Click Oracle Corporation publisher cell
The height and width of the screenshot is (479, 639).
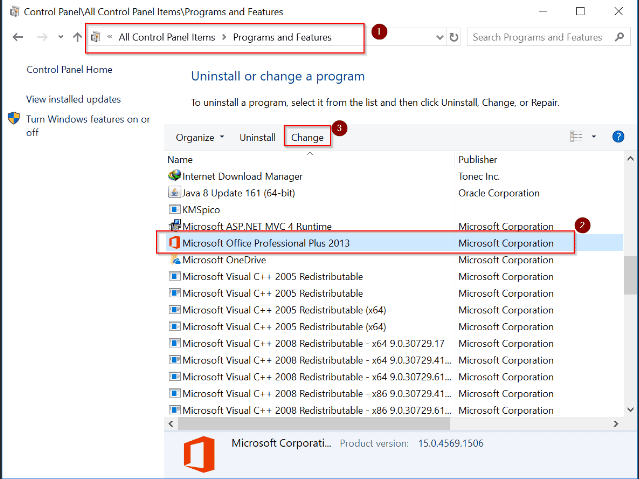(x=499, y=193)
